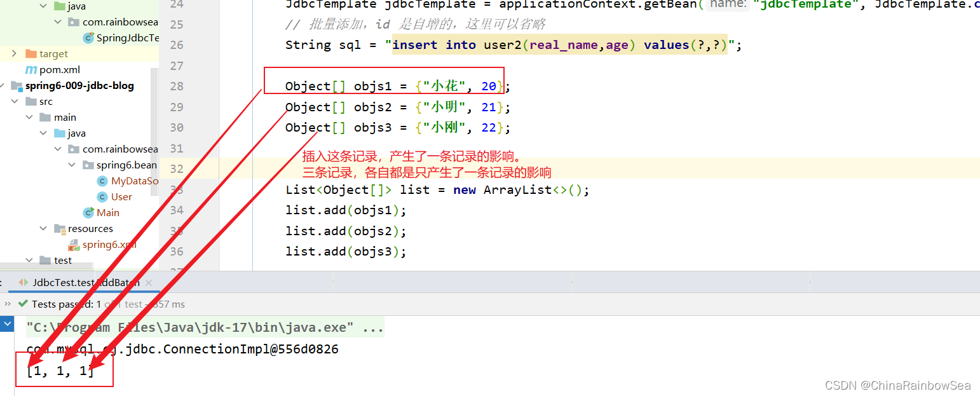The height and width of the screenshot is (396, 980).
Task: Collapse the src folder node
Action: pyautogui.click(x=15, y=102)
